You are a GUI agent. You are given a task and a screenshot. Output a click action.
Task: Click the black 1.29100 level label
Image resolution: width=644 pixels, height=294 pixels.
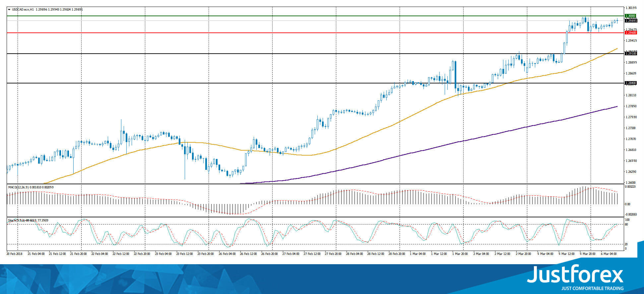tap(630, 53)
